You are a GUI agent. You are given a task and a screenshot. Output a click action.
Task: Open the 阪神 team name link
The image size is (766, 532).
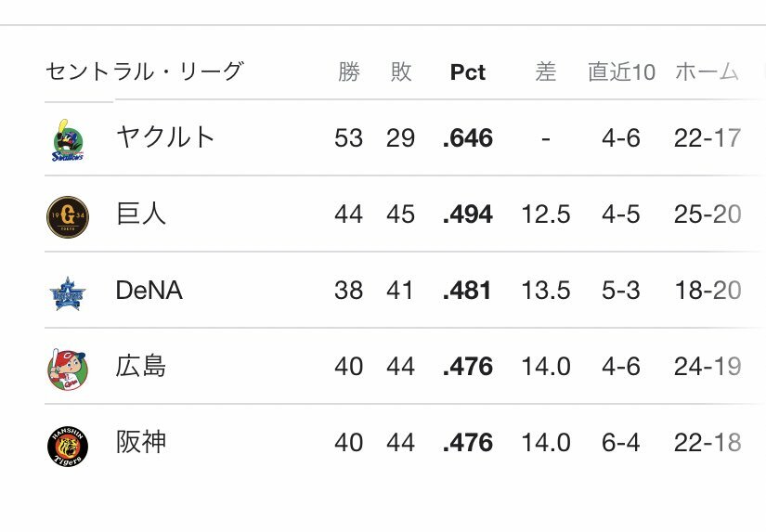click(141, 442)
